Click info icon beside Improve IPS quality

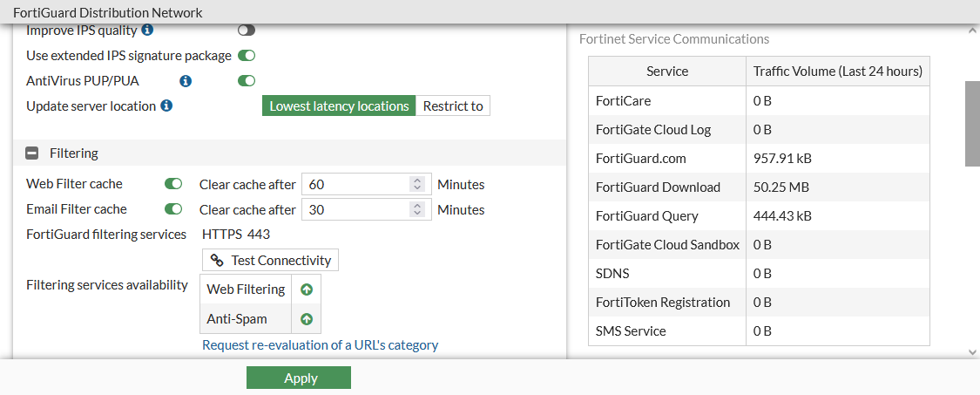[147, 31]
